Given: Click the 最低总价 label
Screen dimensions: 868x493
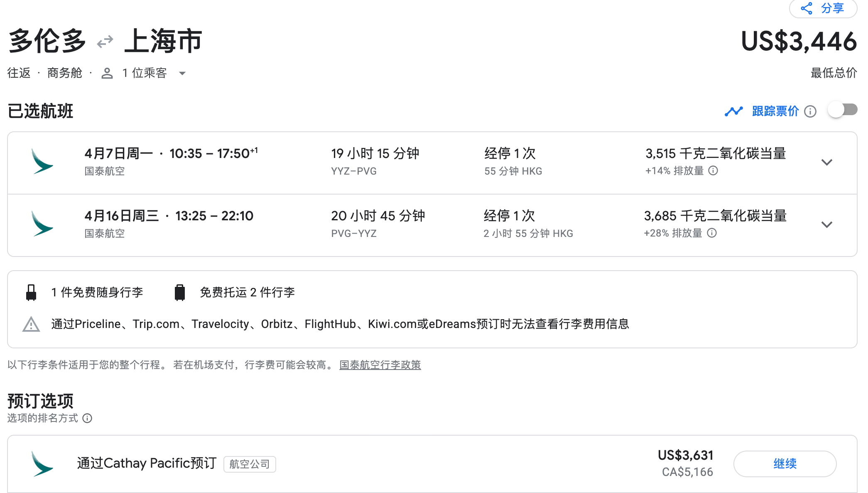Looking at the screenshot, I should click(x=834, y=73).
